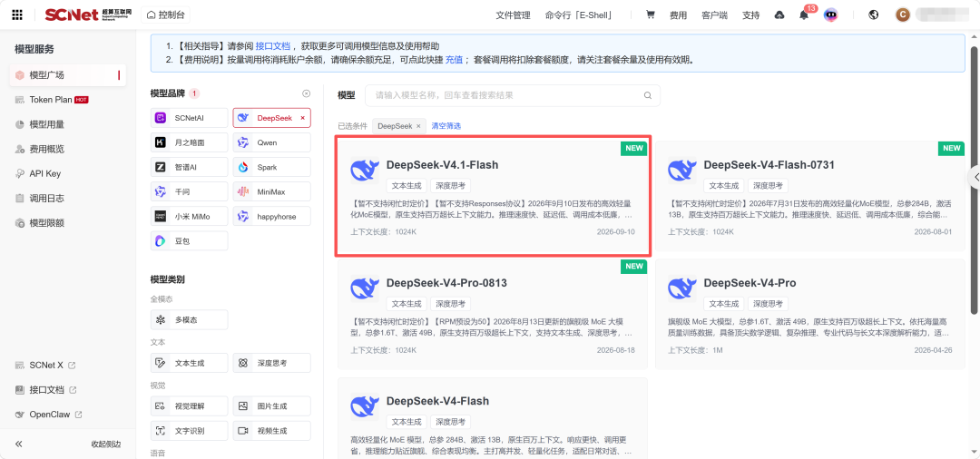
Task: Filter by 智谱AI brand
Action: [190, 167]
